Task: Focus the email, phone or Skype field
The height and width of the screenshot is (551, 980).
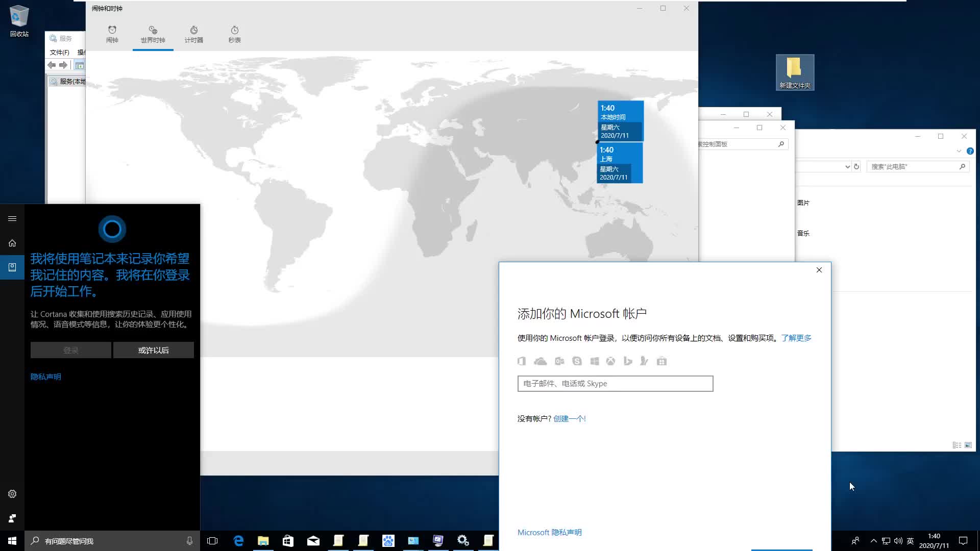Action: point(615,384)
